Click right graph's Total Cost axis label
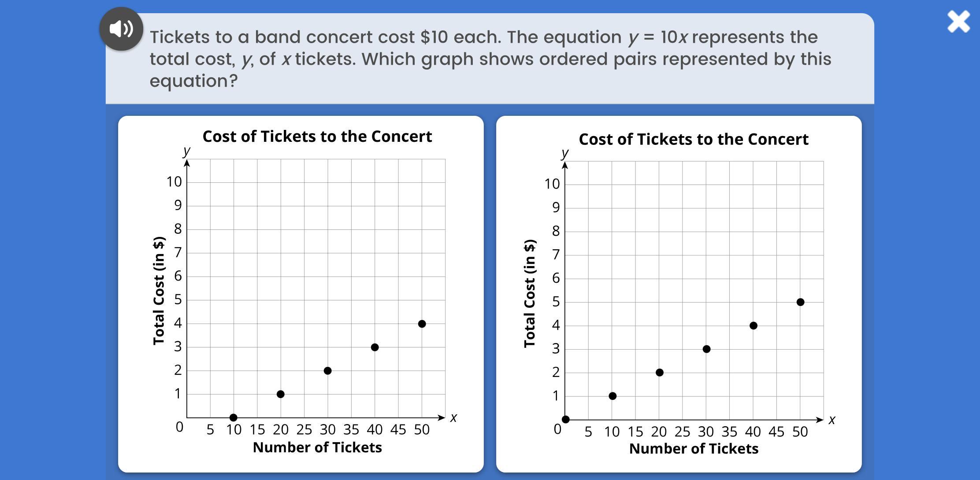980x480 pixels. (x=530, y=293)
